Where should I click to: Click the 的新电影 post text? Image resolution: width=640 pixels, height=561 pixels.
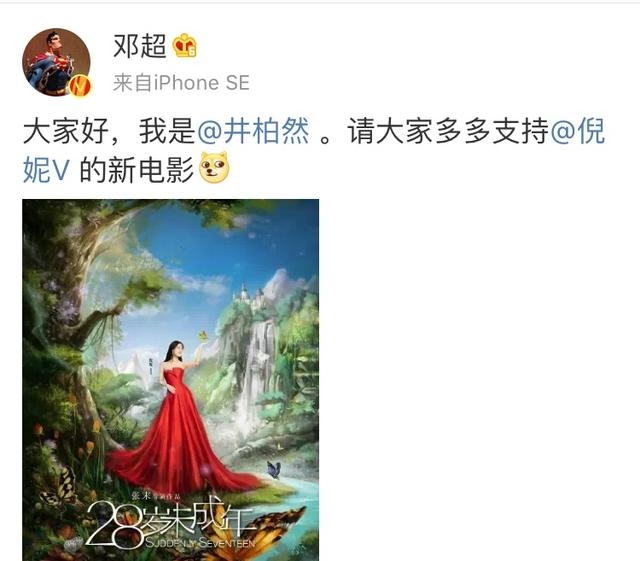[x=137, y=170]
